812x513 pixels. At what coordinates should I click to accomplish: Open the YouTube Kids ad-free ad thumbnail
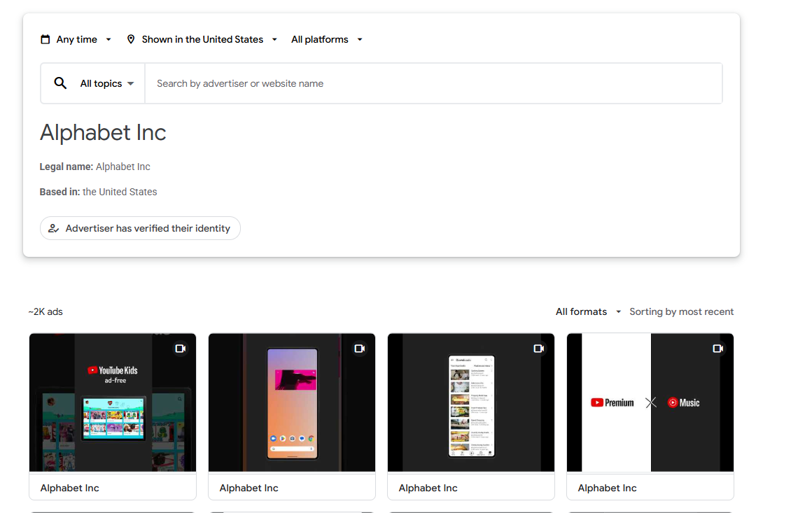[x=113, y=402]
